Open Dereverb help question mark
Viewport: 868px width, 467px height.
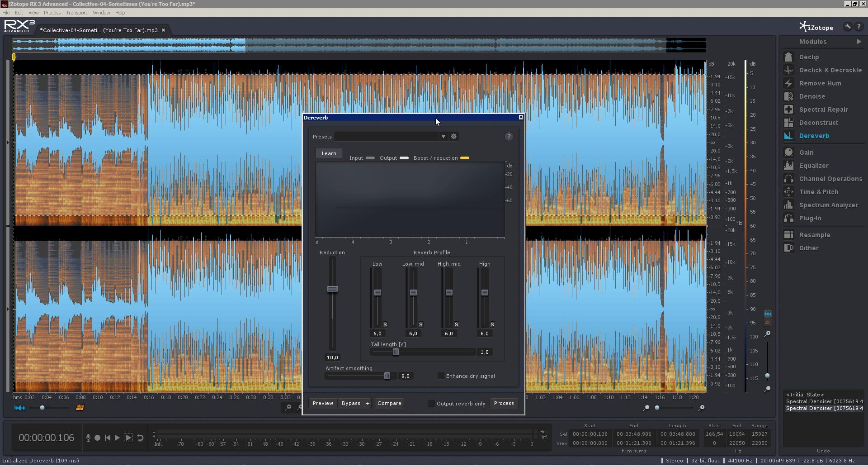(509, 137)
